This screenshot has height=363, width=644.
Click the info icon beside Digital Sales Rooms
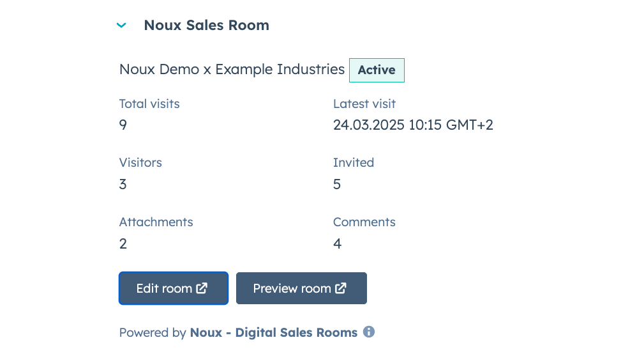pos(369,332)
